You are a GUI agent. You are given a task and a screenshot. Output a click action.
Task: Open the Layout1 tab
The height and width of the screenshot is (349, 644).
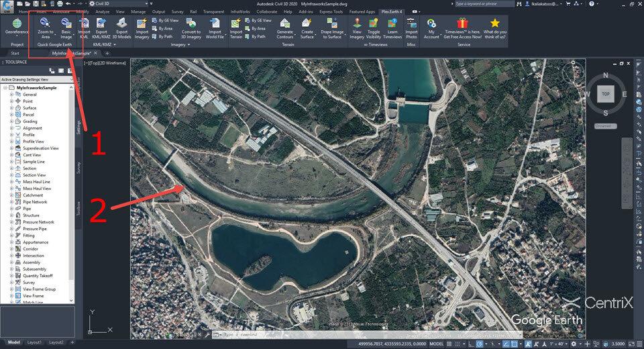pyautogui.click(x=34, y=342)
